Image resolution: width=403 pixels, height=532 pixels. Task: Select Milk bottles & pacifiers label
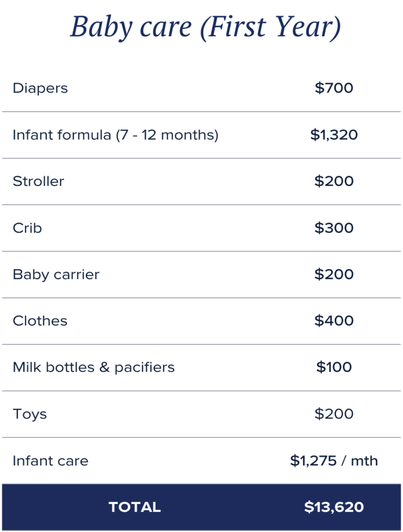[94, 367]
